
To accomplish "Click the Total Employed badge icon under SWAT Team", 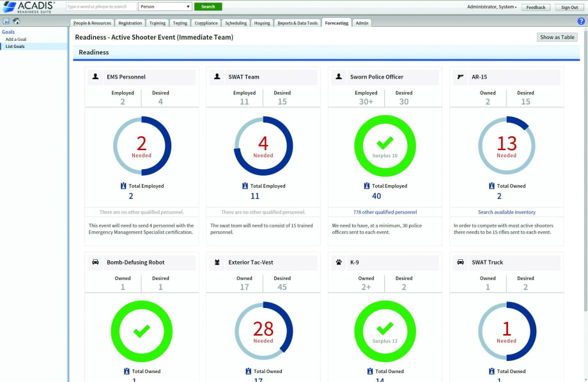I will pyautogui.click(x=245, y=186).
